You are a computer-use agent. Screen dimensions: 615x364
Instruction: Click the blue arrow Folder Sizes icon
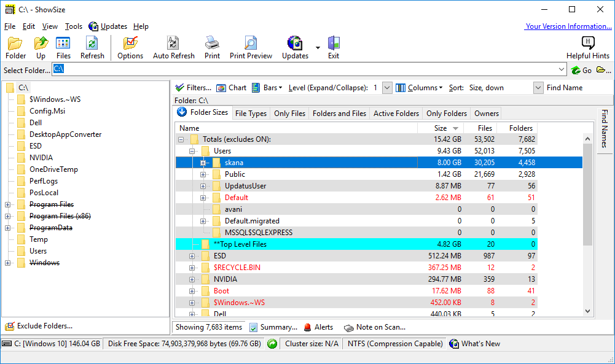click(x=182, y=112)
